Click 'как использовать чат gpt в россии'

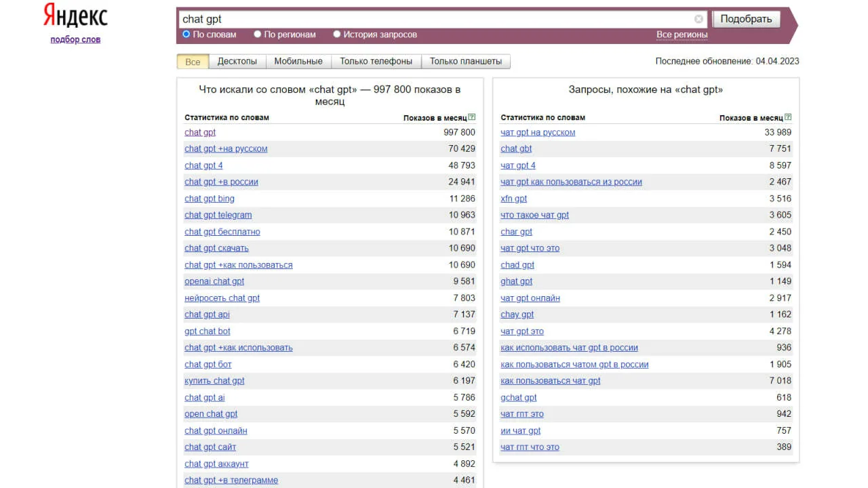point(569,348)
